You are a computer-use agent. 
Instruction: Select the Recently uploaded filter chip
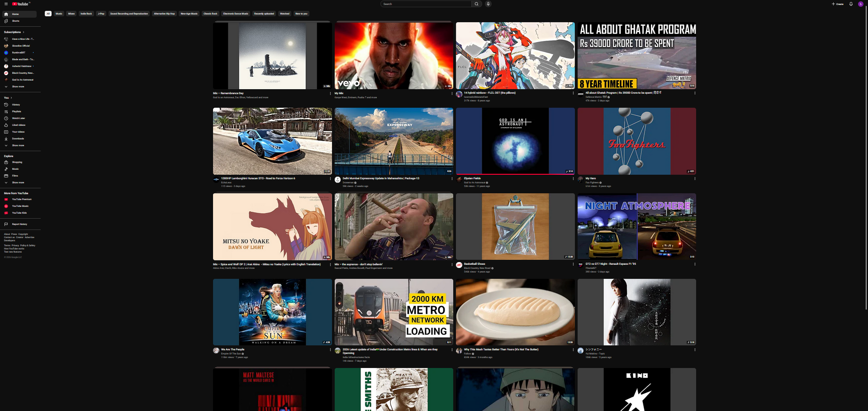tap(264, 14)
